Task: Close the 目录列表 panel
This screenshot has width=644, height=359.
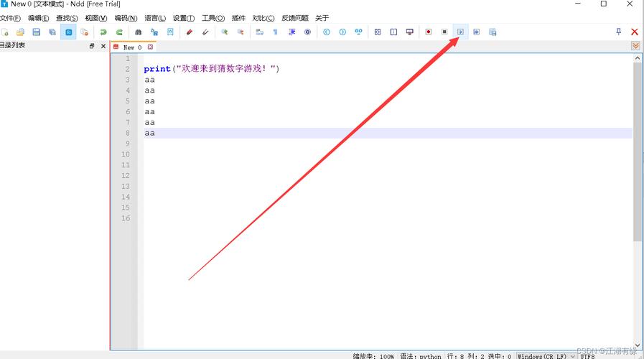Action: pyautogui.click(x=103, y=46)
